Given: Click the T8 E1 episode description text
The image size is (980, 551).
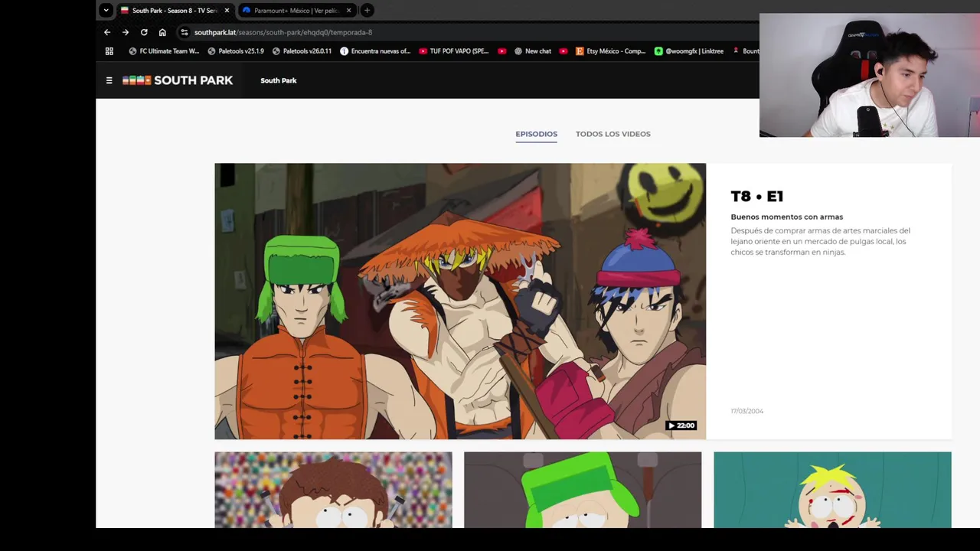Looking at the screenshot, I should [x=821, y=241].
